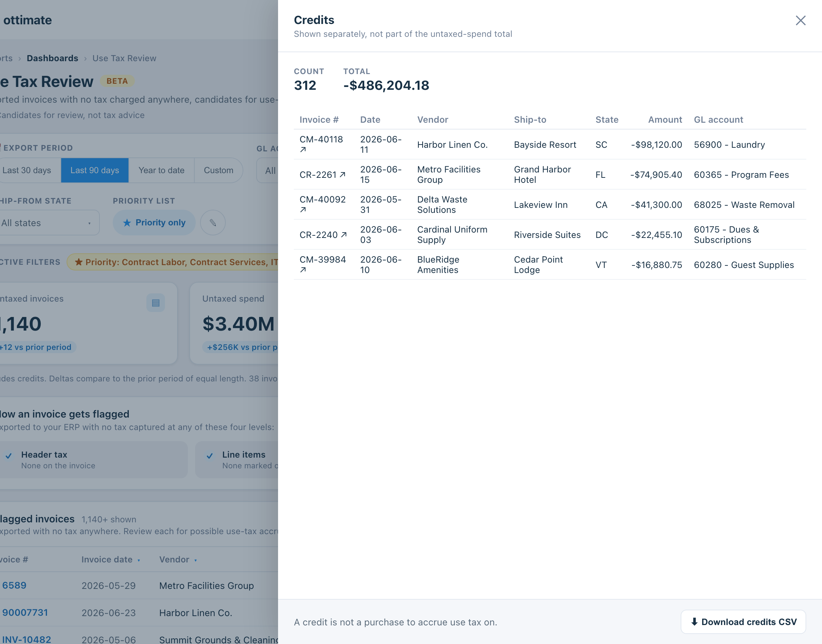Open credit invoice CM-39984

322,260
